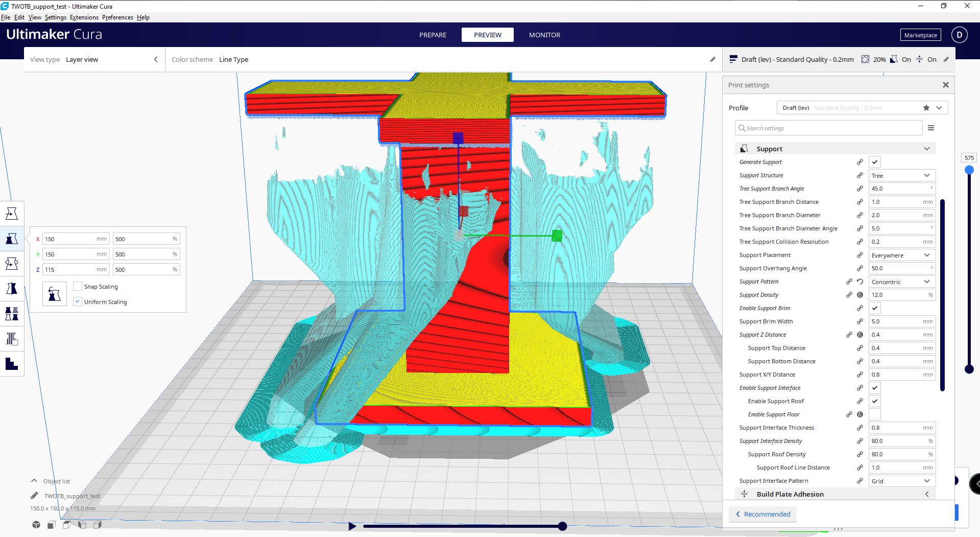Open the account menu D button
The width and height of the screenshot is (980, 537).
(959, 35)
